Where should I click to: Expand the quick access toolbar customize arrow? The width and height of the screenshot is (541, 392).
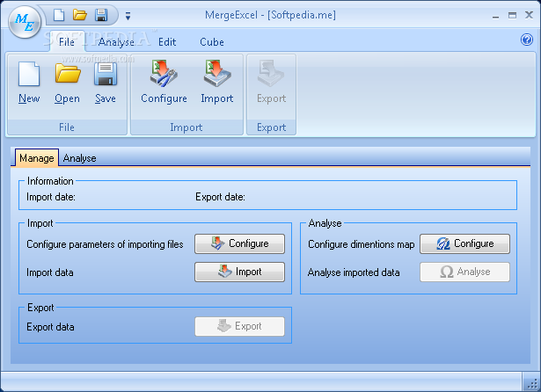[128, 16]
